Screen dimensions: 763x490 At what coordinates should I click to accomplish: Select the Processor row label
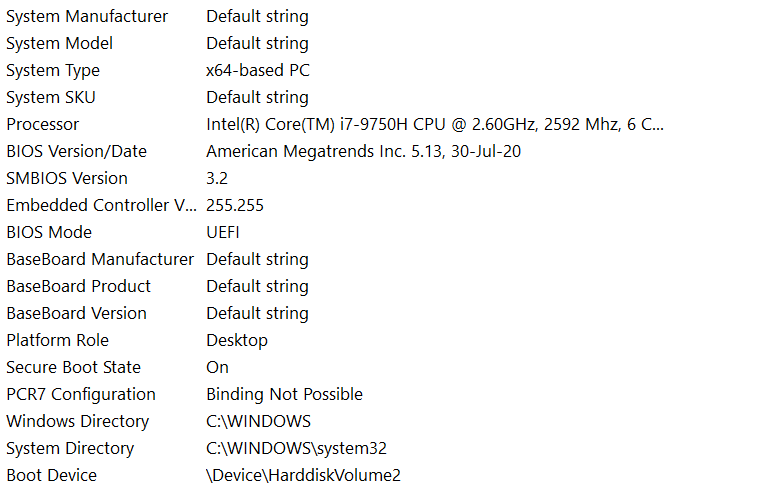click(42, 124)
